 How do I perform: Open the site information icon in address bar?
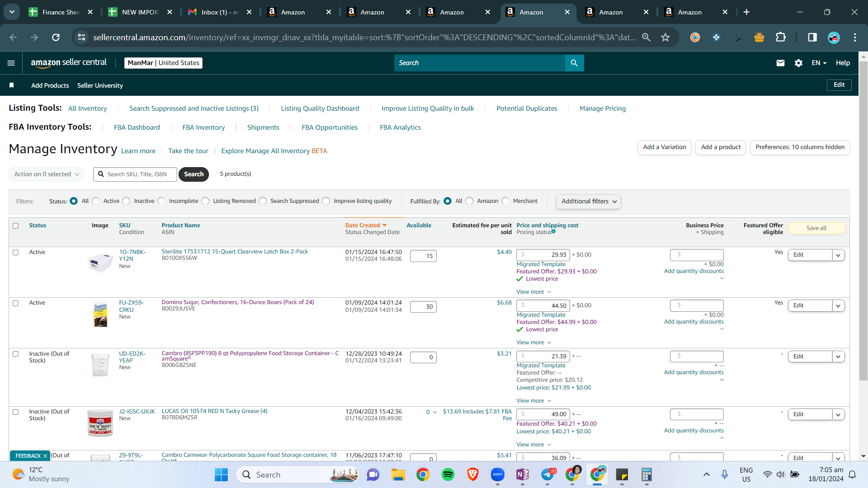click(x=81, y=37)
